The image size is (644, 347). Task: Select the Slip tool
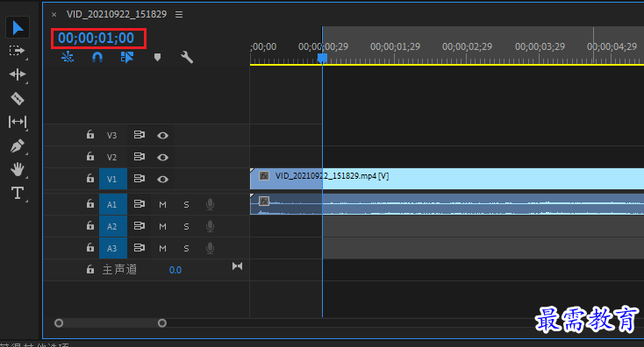click(x=18, y=122)
